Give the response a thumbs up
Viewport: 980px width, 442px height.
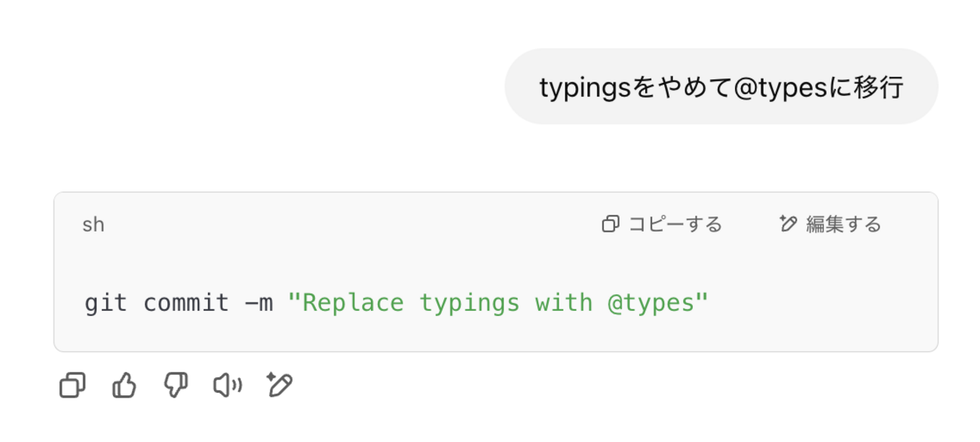(124, 385)
